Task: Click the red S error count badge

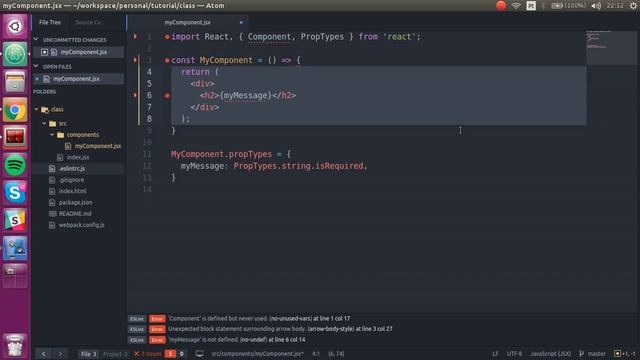Action: tap(170, 353)
